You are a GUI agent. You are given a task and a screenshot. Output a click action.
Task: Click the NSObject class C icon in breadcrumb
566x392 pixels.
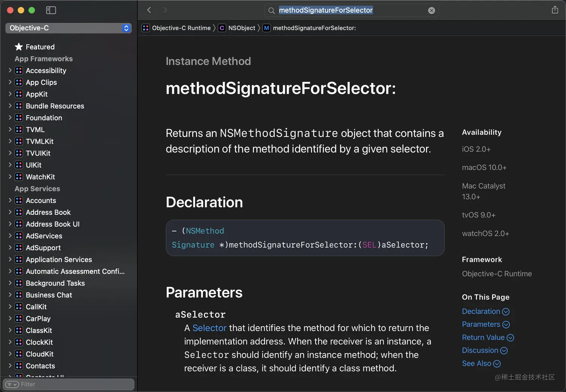(x=222, y=28)
